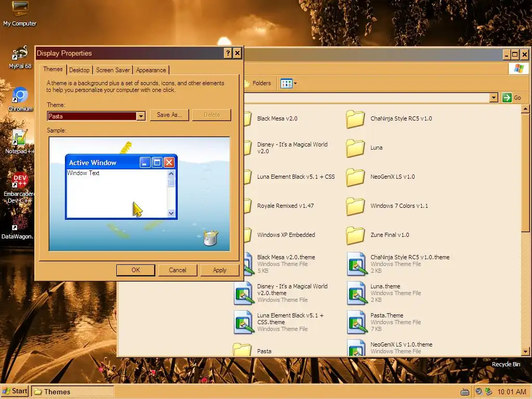Open the Start menu
The height and width of the screenshot is (399, 532).
pos(15,391)
